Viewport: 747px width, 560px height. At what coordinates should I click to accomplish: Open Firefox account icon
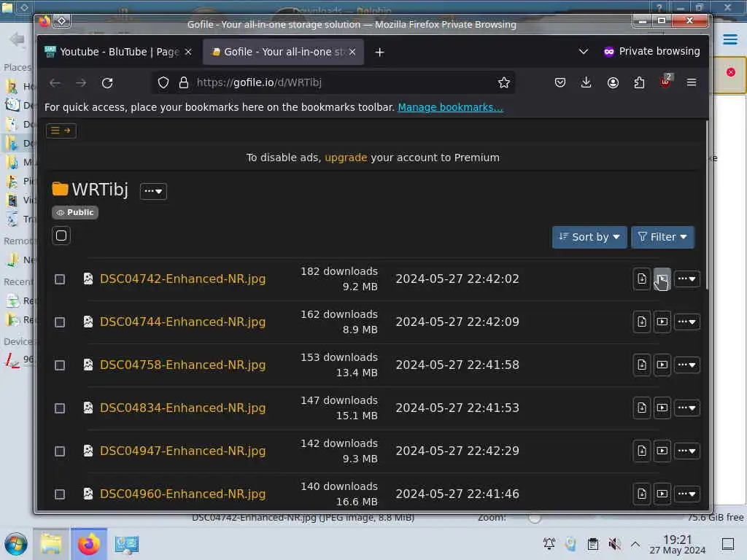[613, 83]
